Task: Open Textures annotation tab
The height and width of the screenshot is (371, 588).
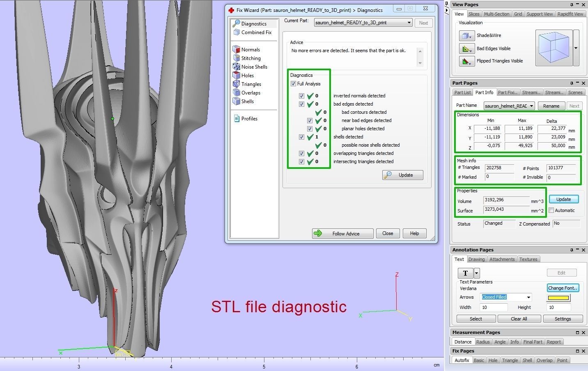Action: [528, 259]
